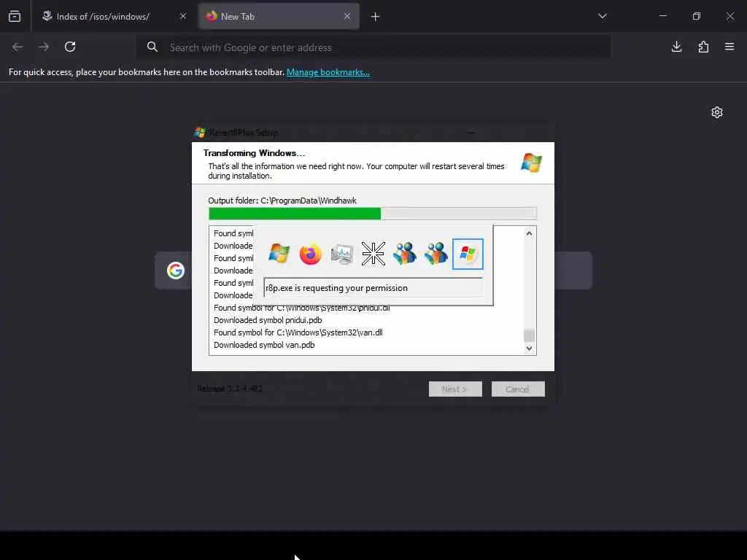Open Firefox View icon at tab strip start
The height and width of the screenshot is (560, 747).
click(x=15, y=16)
